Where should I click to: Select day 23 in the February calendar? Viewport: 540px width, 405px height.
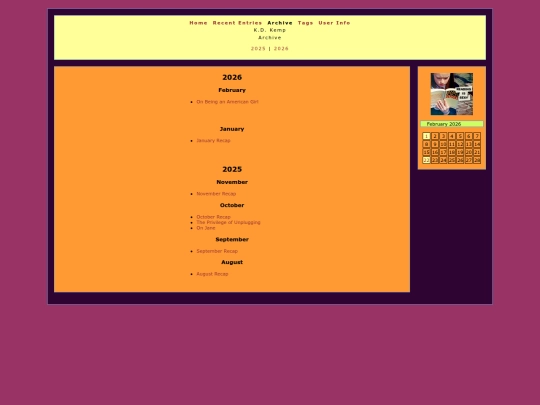point(435,160)
